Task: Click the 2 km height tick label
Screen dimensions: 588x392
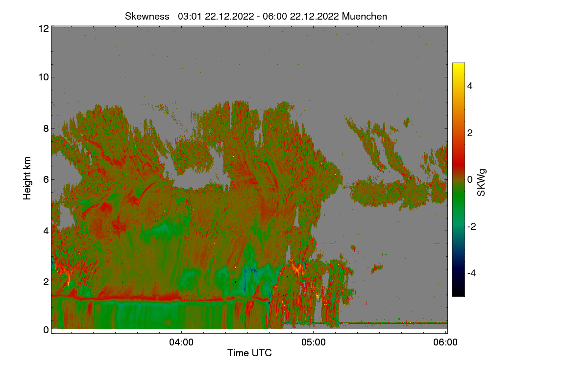Action: (x=46, y=281)
